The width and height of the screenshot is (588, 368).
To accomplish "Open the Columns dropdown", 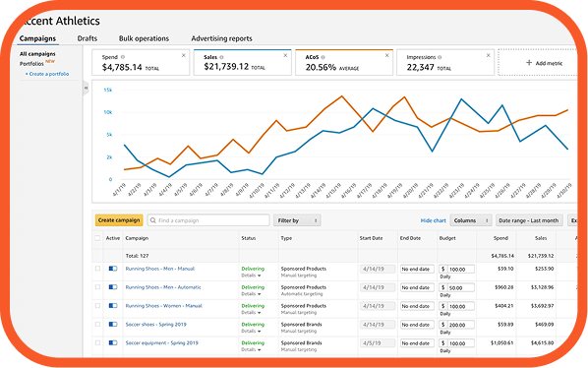I will pos(471,220).
